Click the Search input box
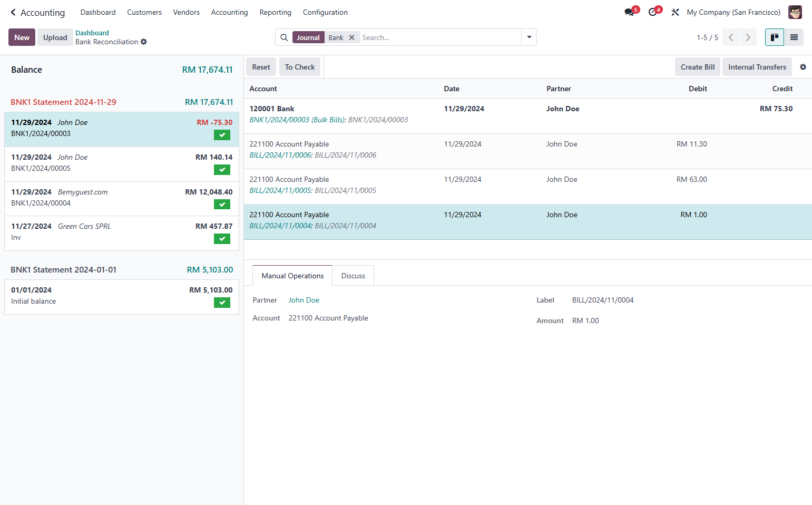The image size is (812, 505). coord(440,37)
